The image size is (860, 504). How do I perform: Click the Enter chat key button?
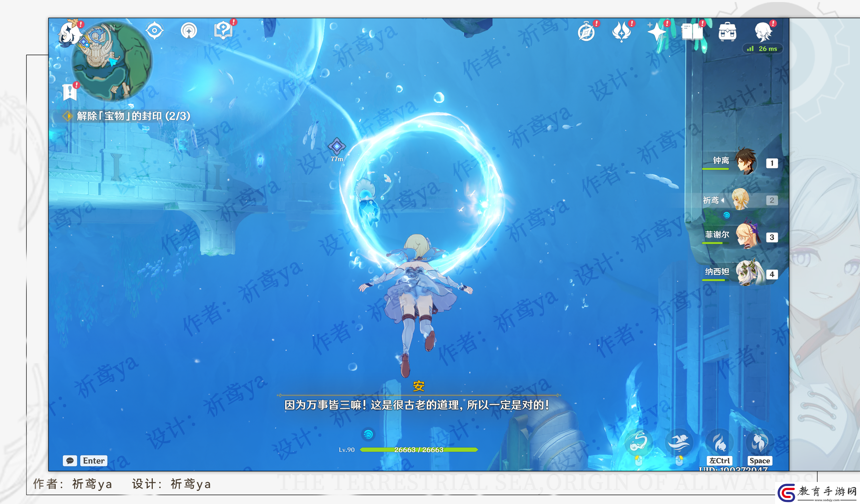(93, 461)
